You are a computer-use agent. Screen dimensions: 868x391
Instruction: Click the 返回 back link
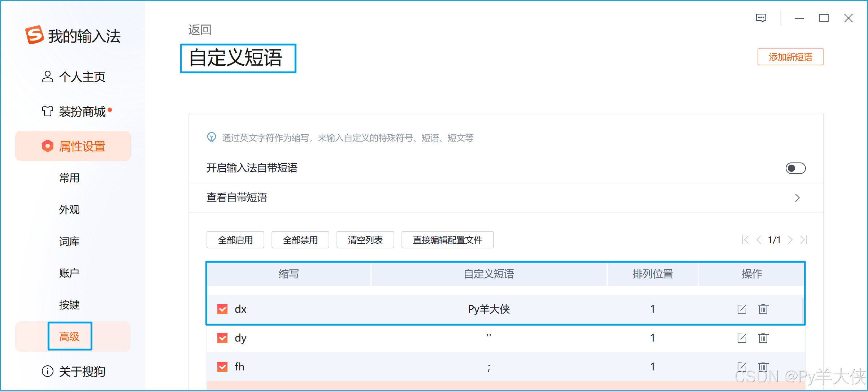[x=200, y=30]
